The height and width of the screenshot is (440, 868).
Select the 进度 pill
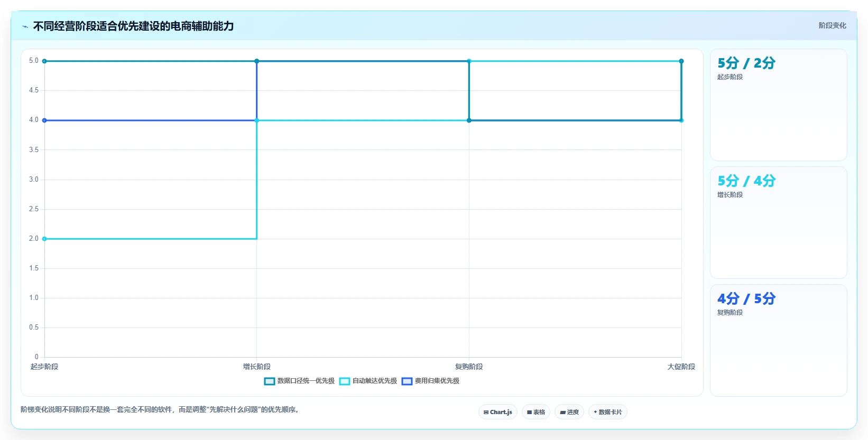pos(569,412)
